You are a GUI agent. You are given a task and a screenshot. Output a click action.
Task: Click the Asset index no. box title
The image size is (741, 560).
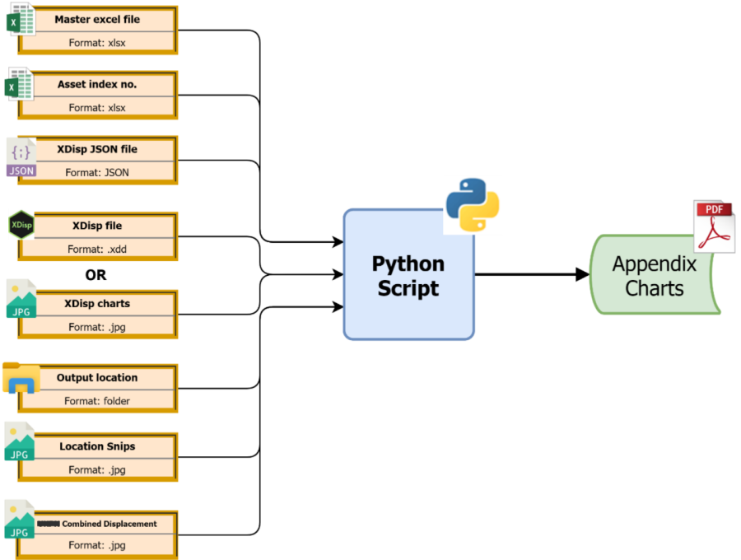coord(96,85)
